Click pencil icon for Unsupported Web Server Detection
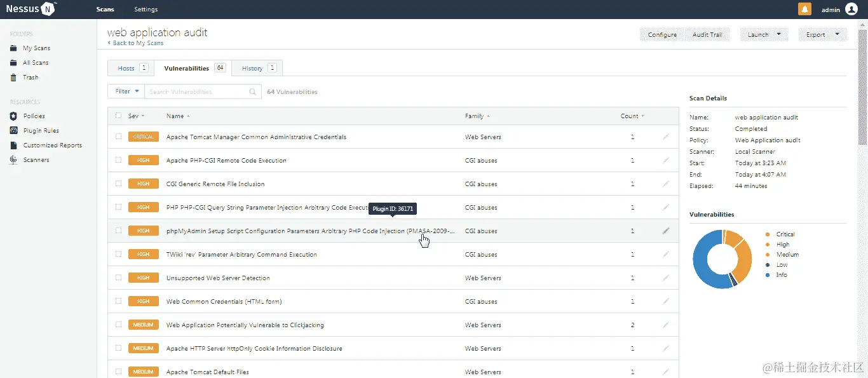Viewport: 868px width, 378px height. pos(666,278)
